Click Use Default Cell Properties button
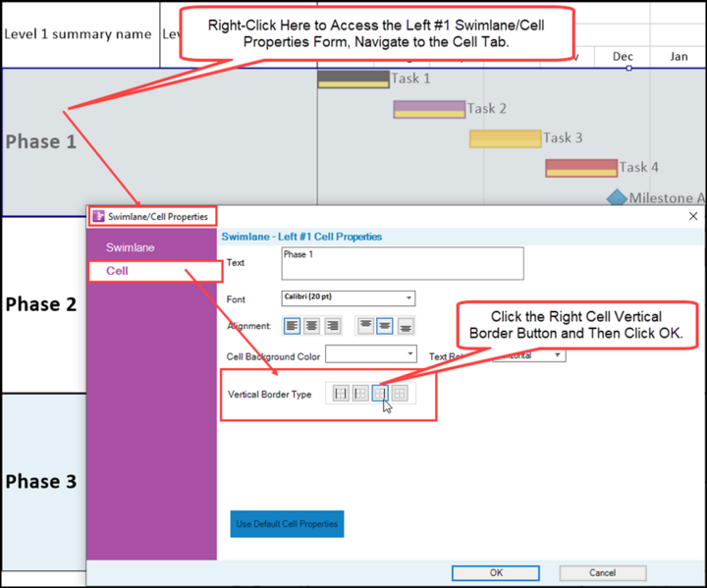707x588 pixels. [287, 524]
